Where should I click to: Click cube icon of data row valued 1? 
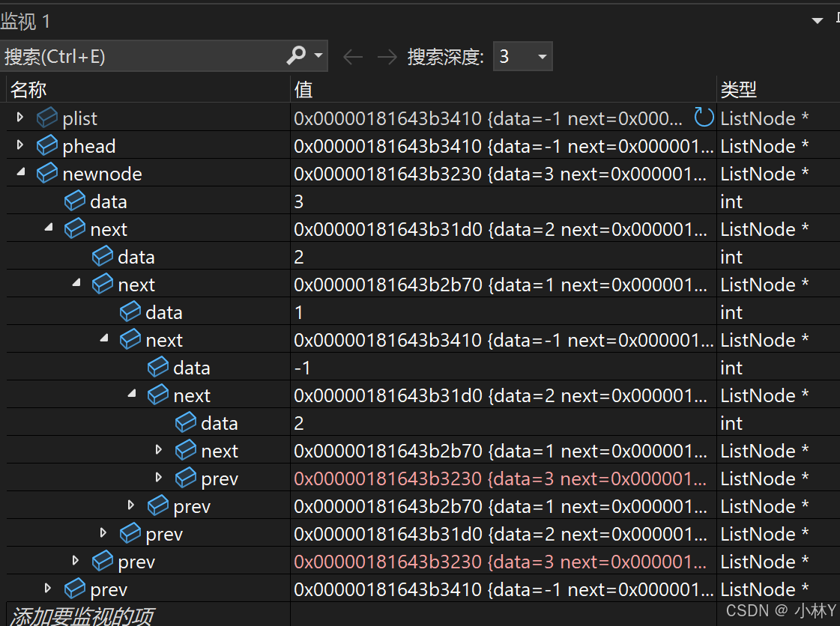130,311
